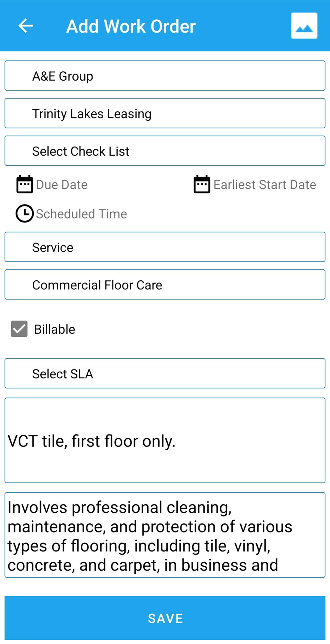The width and height of the screenshot is (330, 644).
Task: Open the A&E Group customer dropdown
Action: 165,76
